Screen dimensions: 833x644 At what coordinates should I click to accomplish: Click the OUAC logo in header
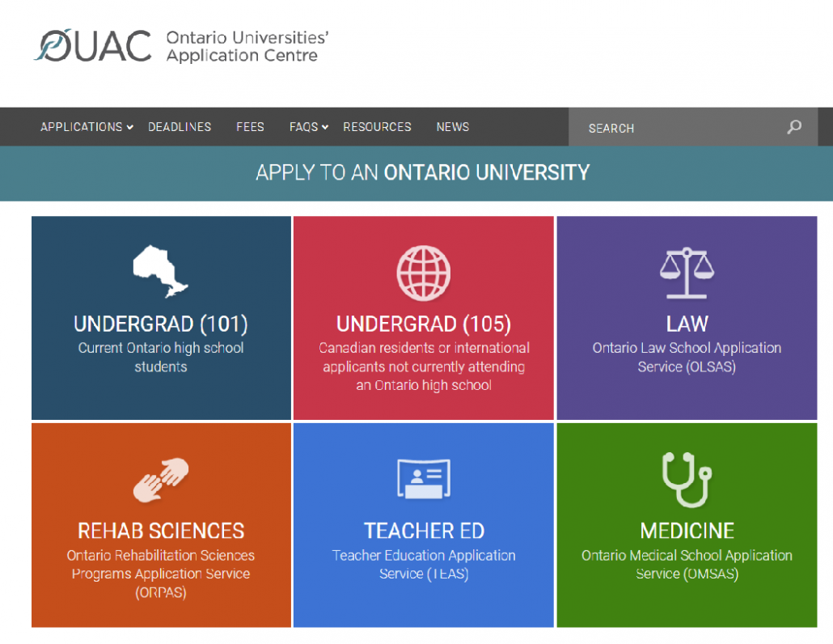pos(93,45)
